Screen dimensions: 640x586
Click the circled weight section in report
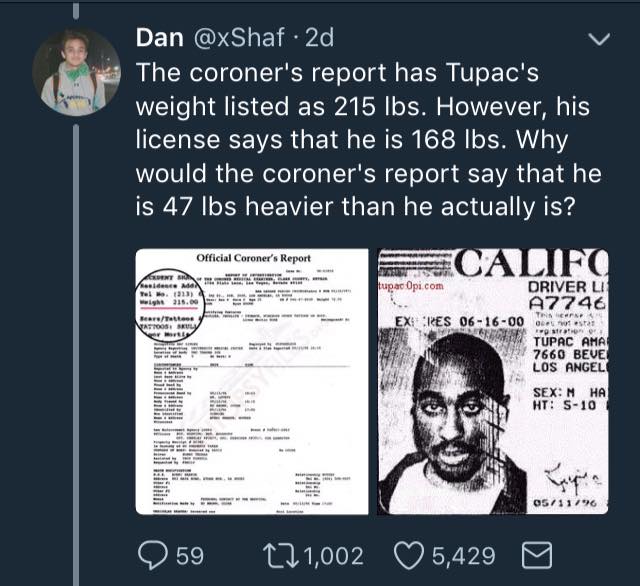pyautogui.click(x=169, y=305)
